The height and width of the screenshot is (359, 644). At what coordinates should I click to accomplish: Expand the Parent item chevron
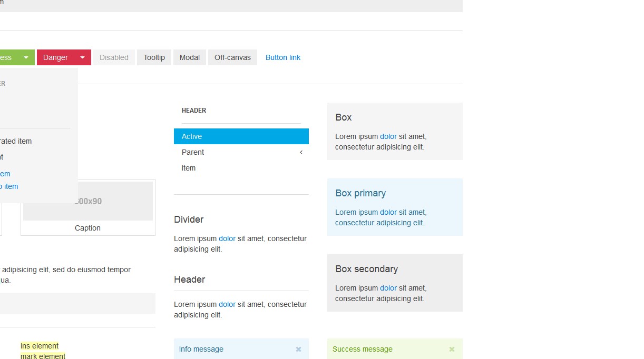(301, 152)
